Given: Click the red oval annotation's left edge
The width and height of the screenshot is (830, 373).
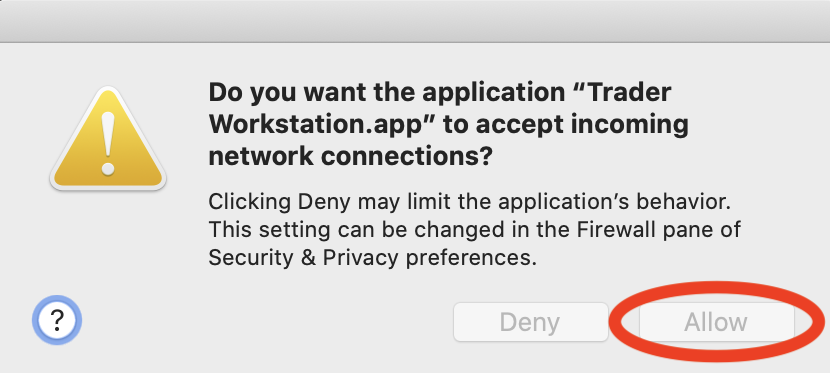Looking at the screenshot, I should 614,322.
